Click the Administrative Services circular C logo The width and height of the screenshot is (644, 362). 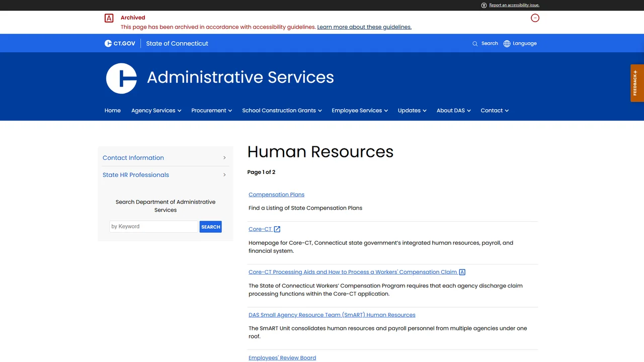coord(121,78)
